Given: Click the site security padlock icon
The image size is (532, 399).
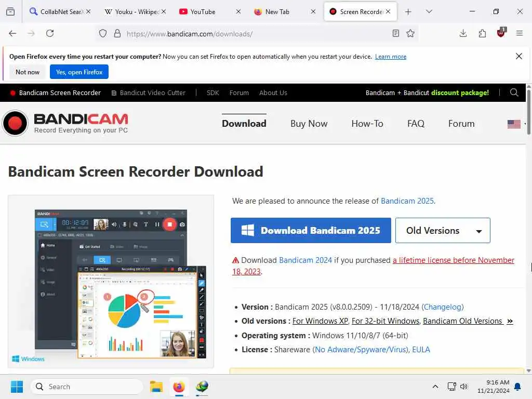Looking at the screenshot, I should click(x=117, y=33).
